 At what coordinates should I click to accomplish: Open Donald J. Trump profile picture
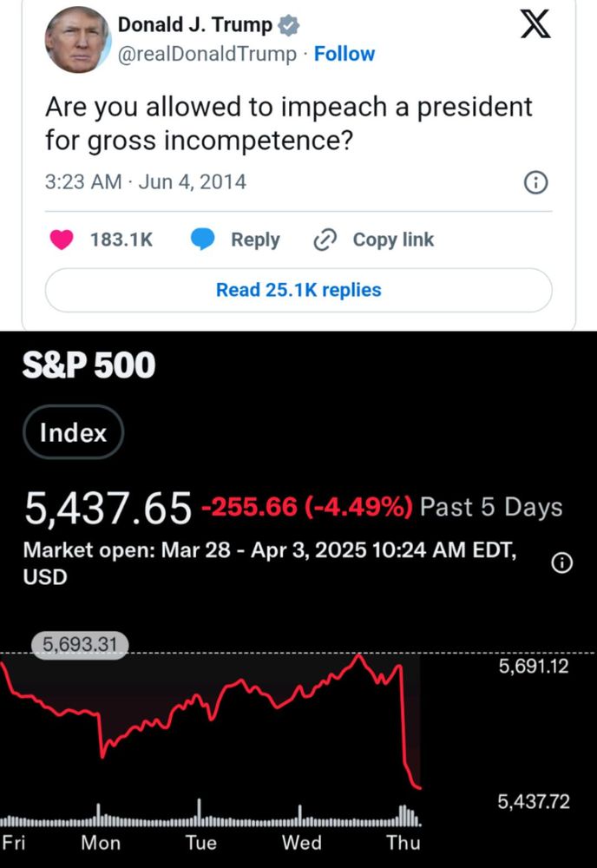[x=78, y=40]
